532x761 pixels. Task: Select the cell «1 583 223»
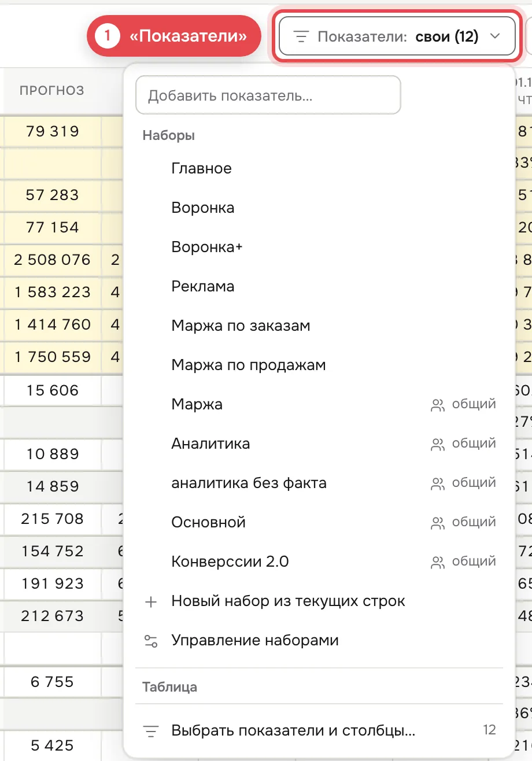53,292
